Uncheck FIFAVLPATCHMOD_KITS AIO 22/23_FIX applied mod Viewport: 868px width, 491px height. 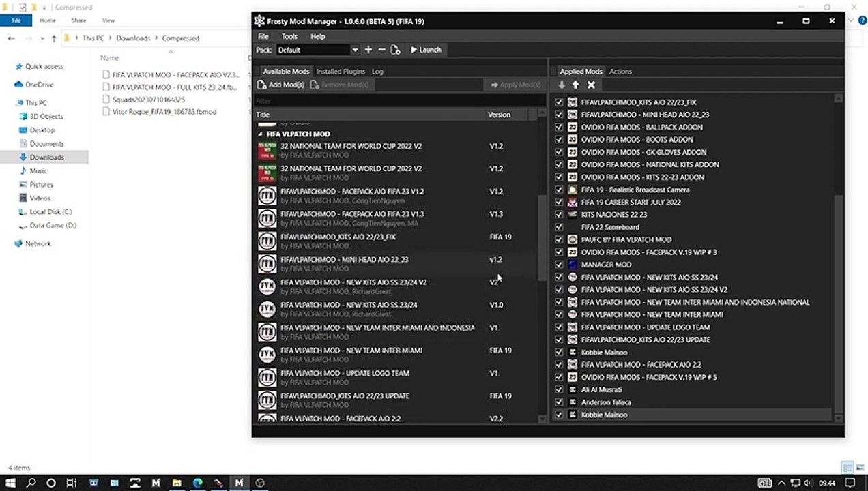[559, 102]
